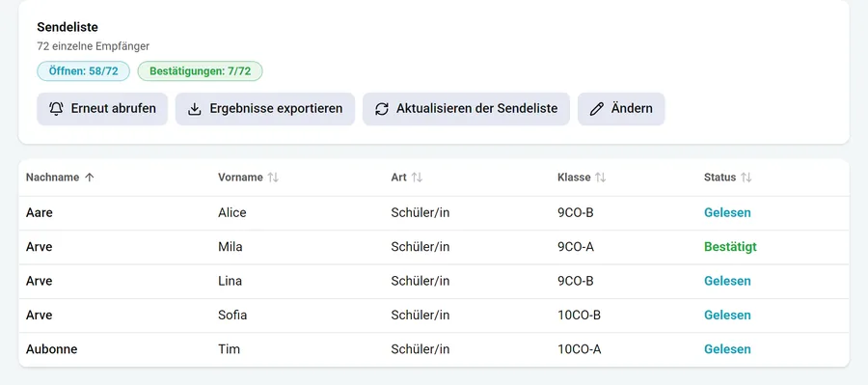Image resolution: width=868 pixels, height=385 pixels.
Task: Click Schüler/in in Lina's row
Action: [x=420, y=282]
